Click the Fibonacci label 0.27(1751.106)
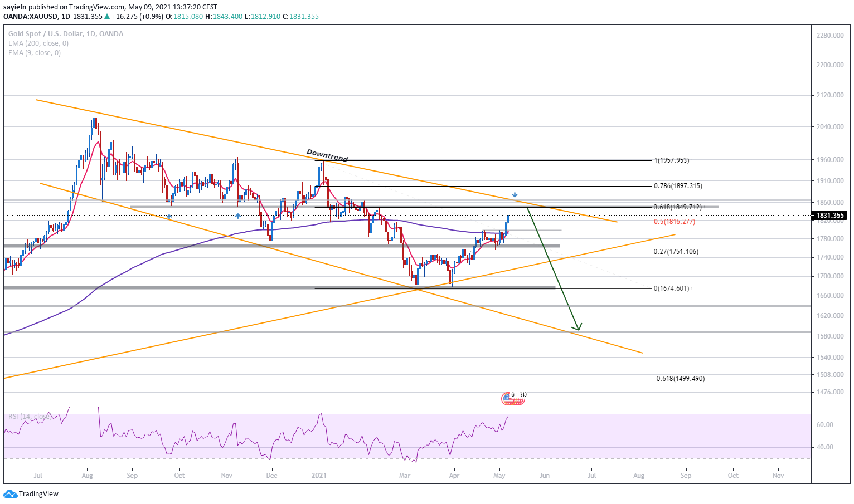The height and width of the screenshot is (504, 854). (x=676, y=252)
